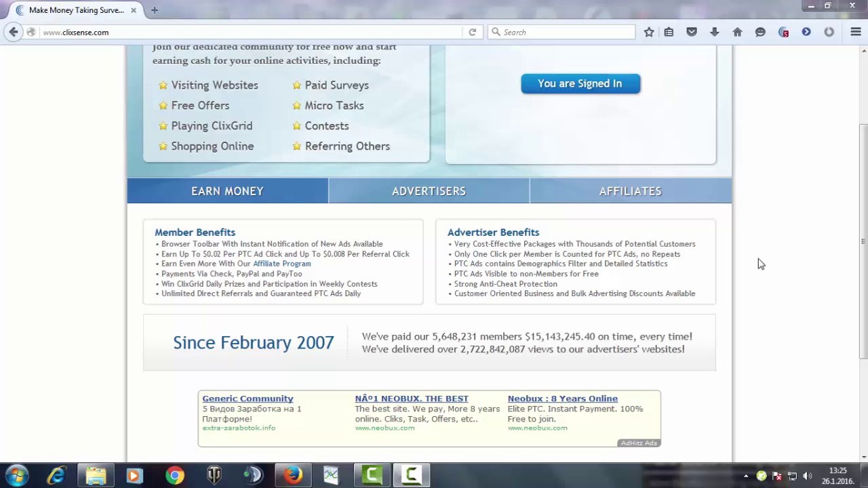Click the AdHitz Ads label
This screenshot has height=488, width=868.
(639, 443)
